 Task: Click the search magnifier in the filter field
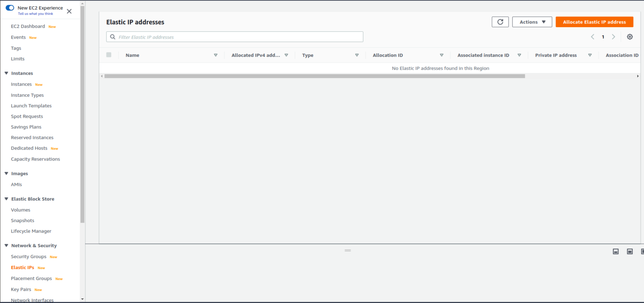[112, 36]
